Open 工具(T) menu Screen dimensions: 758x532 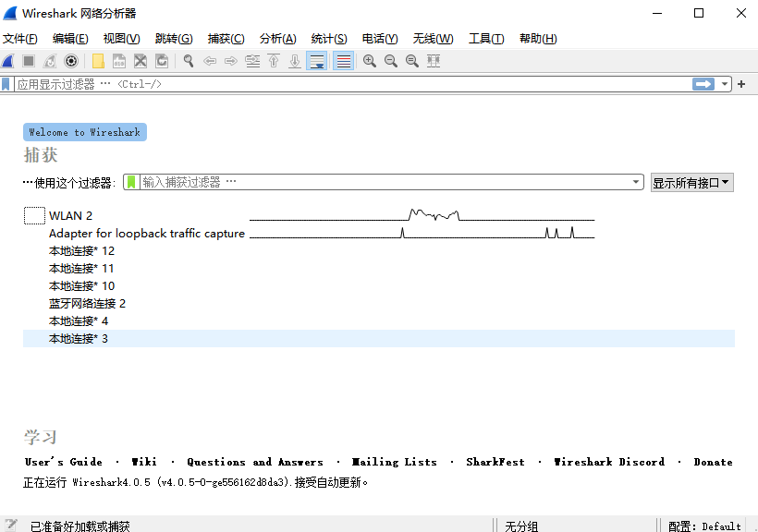coord(486,39)
